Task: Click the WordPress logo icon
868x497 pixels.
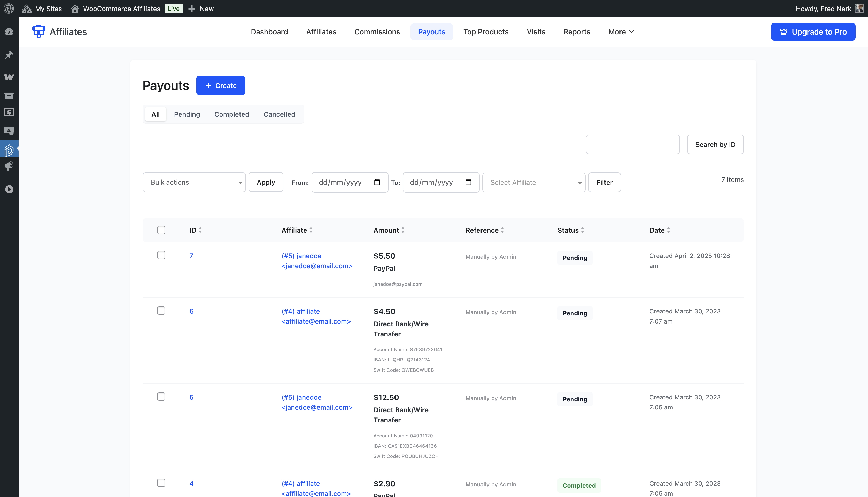Action: pos(9,8)
